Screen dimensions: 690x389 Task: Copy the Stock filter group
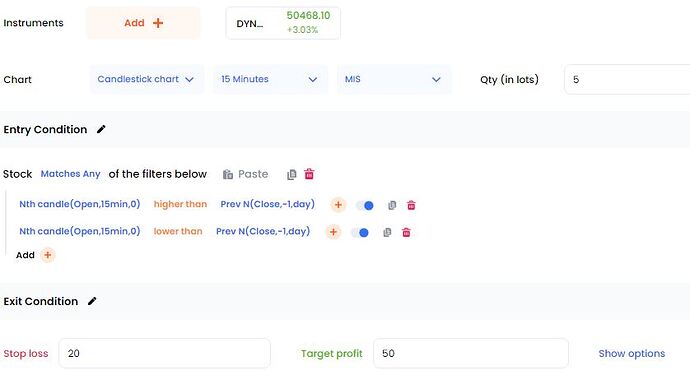[x=291, y=175]
